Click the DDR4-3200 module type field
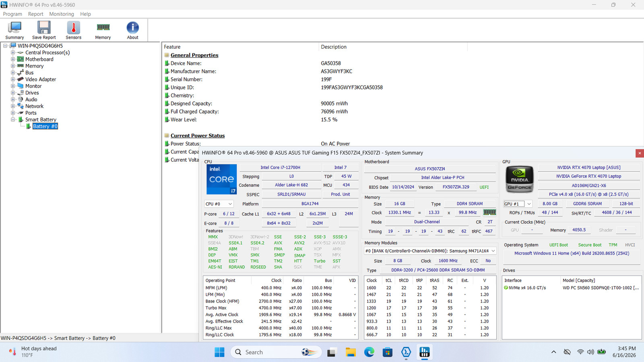Viewport: 644px width, 362px height. (x=438, y=270)
